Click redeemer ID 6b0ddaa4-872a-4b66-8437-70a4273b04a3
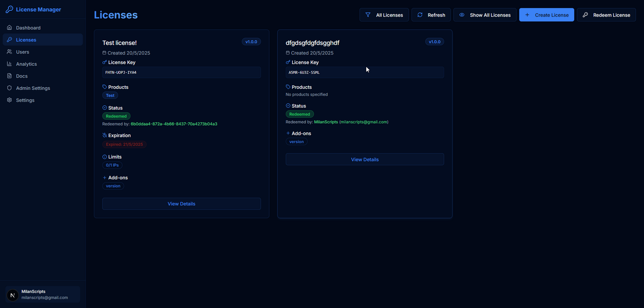The width and height of the screenshot is (644, 308). coord(174,124)
